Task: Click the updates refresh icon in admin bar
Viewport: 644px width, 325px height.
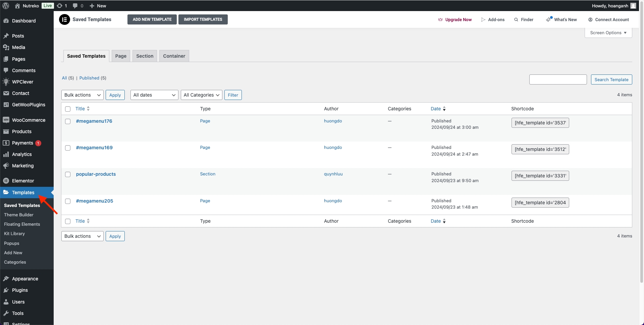Action: click(60, 6)
